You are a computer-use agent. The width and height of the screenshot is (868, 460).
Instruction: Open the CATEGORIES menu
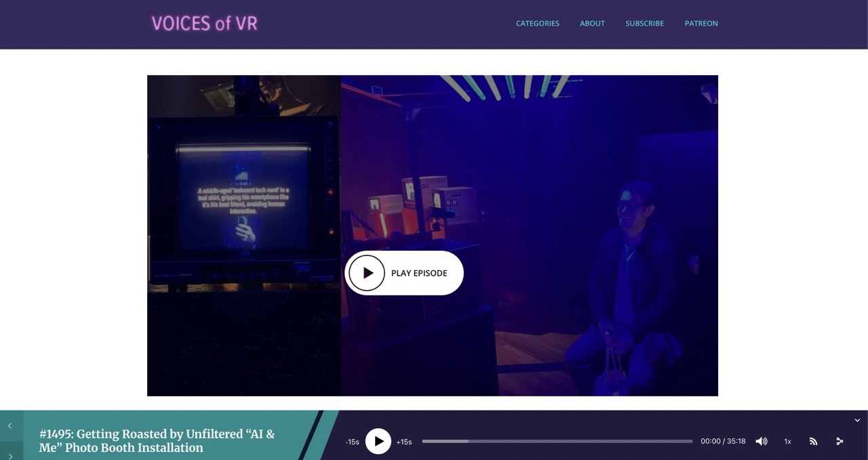coord(537,23)
